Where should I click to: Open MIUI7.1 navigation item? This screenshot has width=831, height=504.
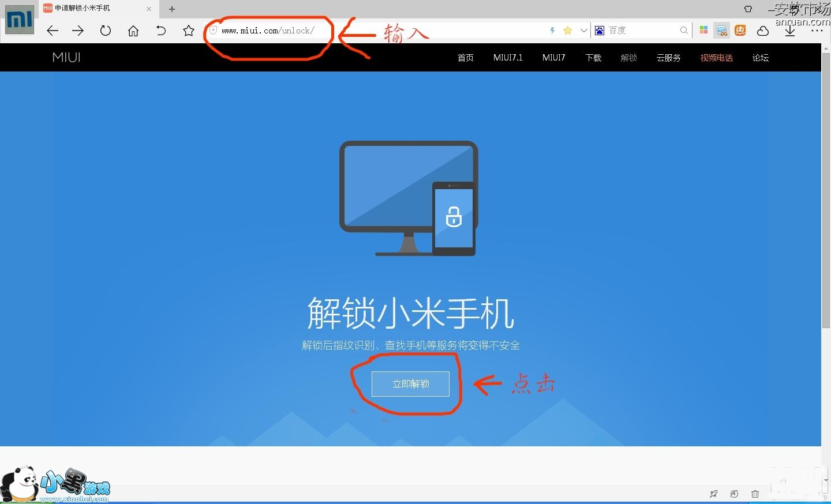[508, 58]
